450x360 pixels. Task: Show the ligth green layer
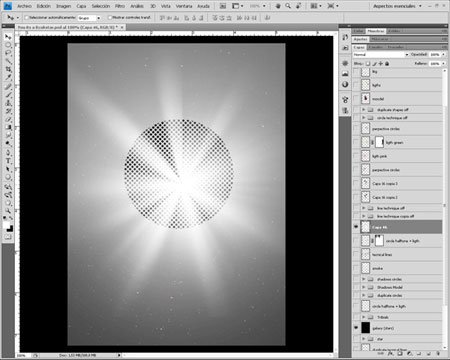coord(356,142)
